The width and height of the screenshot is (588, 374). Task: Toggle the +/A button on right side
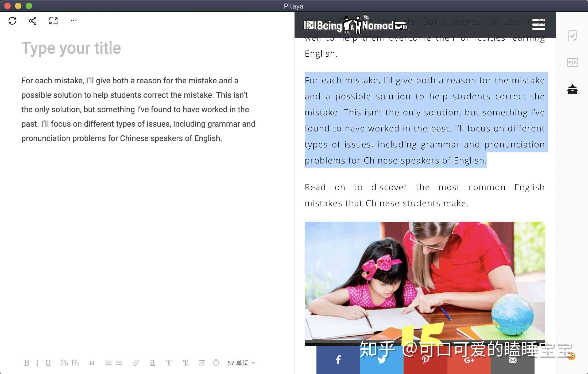tap(573, 62)
